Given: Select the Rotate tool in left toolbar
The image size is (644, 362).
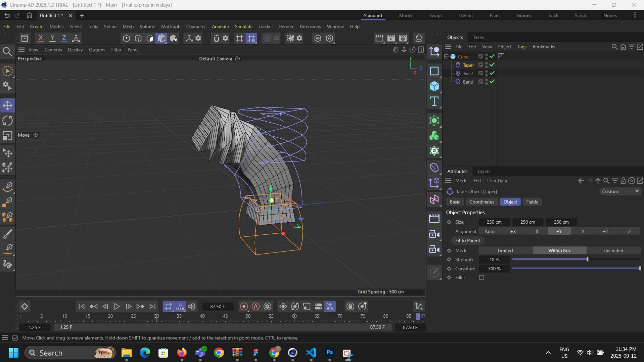Looking at the screenshot, I should (7, 121).
